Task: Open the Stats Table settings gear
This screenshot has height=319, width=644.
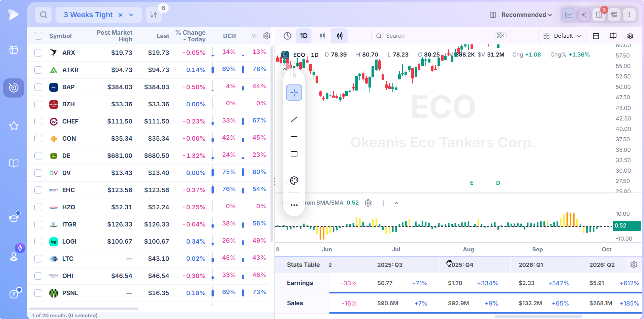Action: tap(634, 265)
